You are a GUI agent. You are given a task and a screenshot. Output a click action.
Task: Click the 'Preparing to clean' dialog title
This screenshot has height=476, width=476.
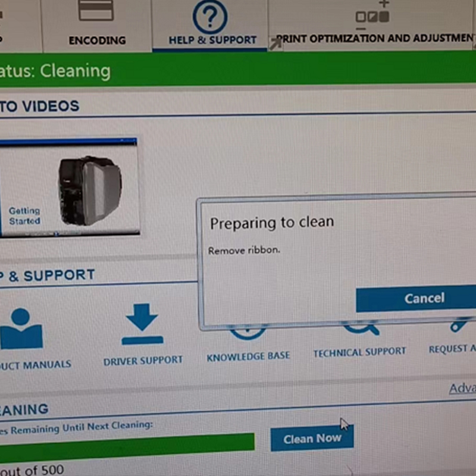coord(272,223)
